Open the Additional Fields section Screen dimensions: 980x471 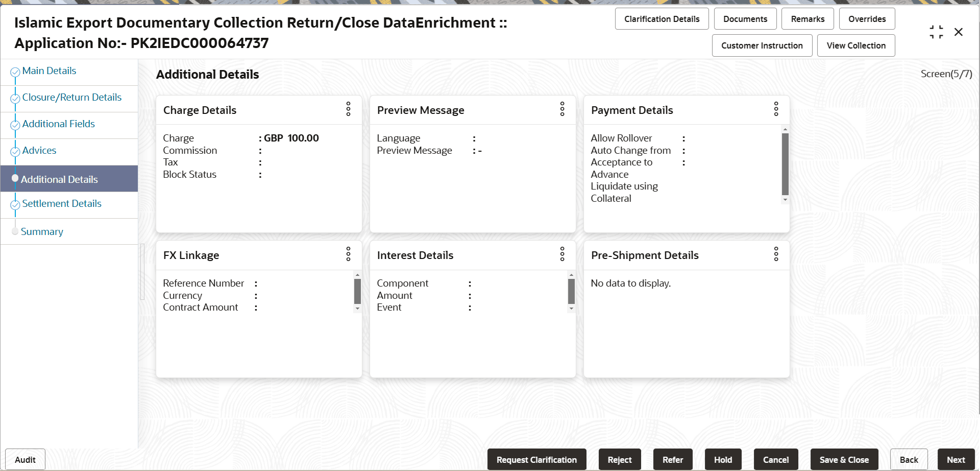[x=58, y=124]
